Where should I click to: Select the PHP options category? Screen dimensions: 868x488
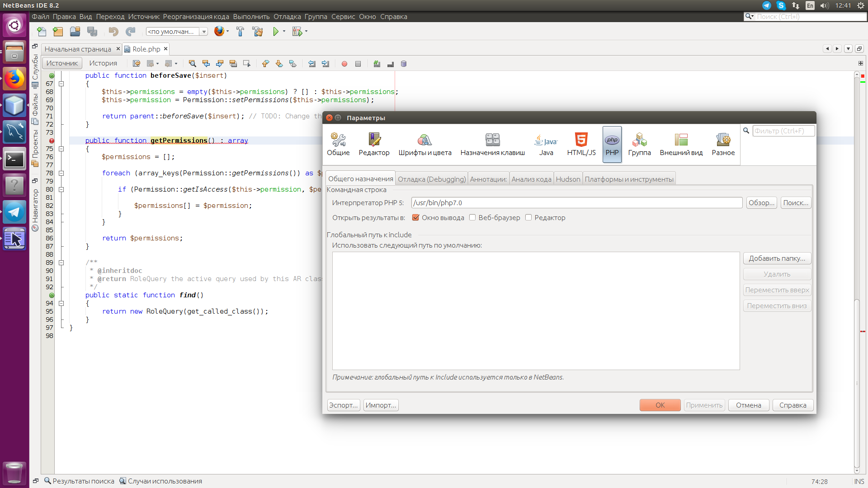point(612,145)
